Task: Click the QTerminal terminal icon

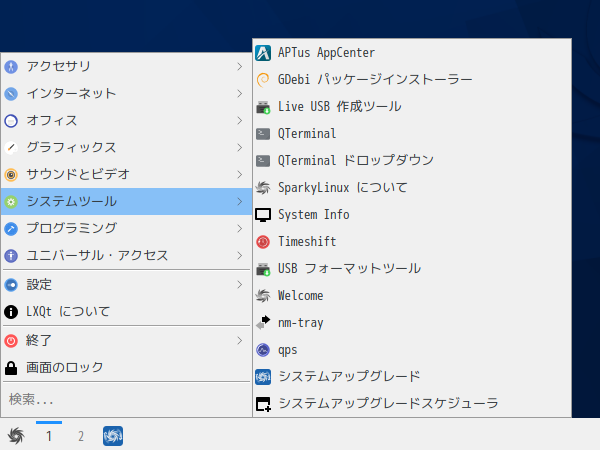Action: click(263, 134)
